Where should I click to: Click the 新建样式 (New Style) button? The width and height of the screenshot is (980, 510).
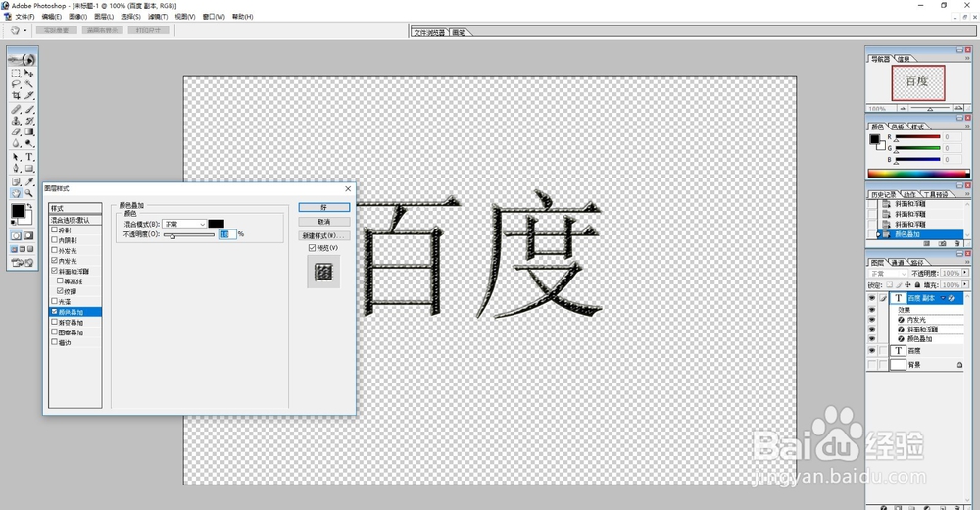(323, 236)
